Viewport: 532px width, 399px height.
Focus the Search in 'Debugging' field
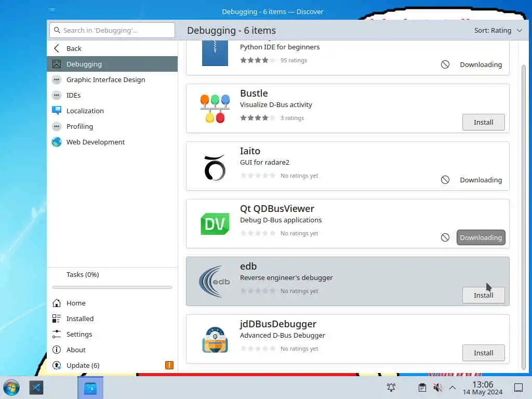(x=112, y=30)
